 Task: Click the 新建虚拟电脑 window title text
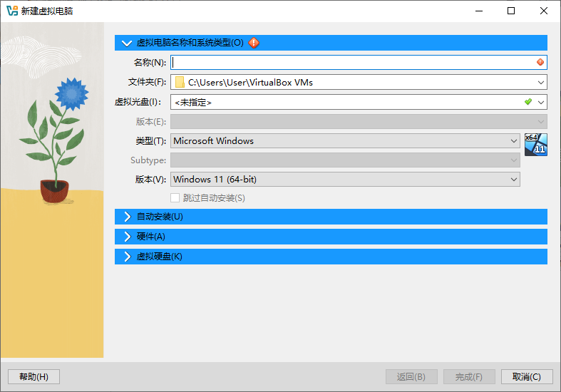47,11
